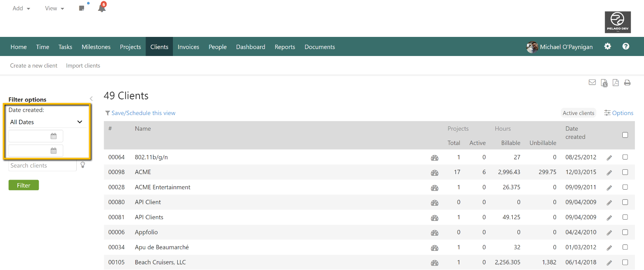Open dashboard icon for ACME client

point(434,173)
